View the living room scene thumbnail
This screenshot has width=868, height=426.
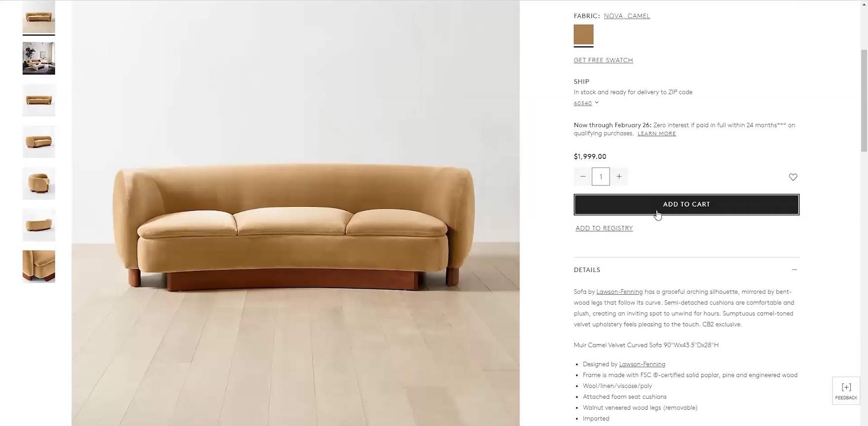pos(39,58)
